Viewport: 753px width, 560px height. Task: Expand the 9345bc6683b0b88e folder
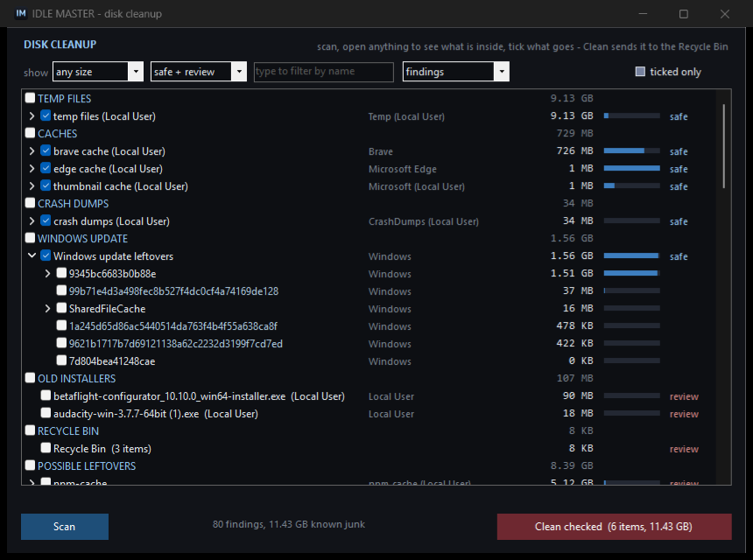click(x=47, y=274)
